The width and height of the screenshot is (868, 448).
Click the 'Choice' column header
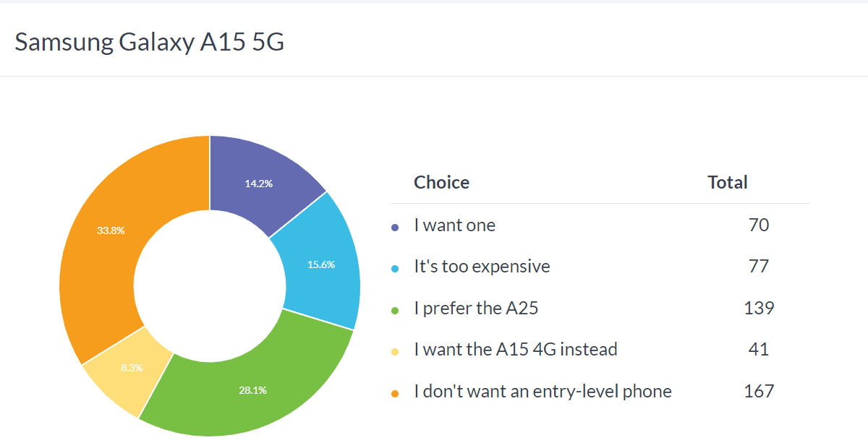[441, 183]
